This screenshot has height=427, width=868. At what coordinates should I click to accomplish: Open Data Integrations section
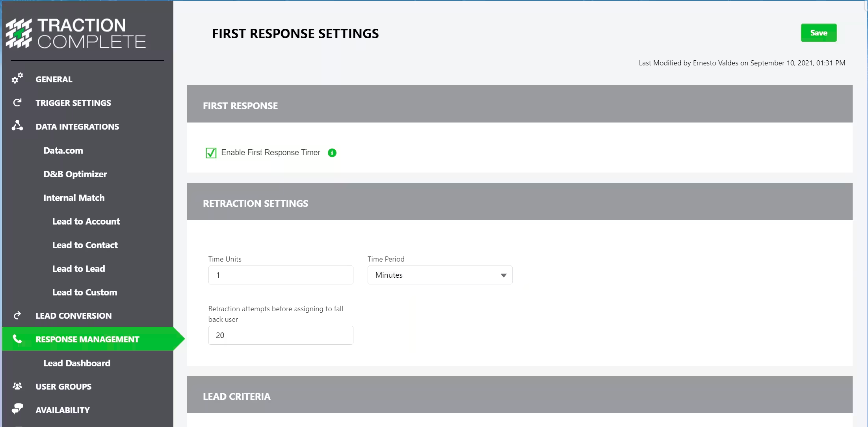pos(77,126)
